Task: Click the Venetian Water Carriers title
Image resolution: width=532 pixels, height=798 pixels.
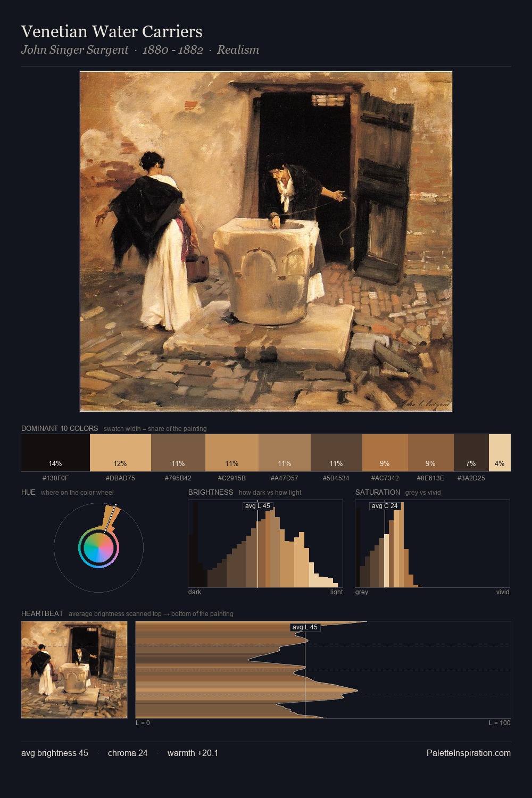Action: (112, 31)
